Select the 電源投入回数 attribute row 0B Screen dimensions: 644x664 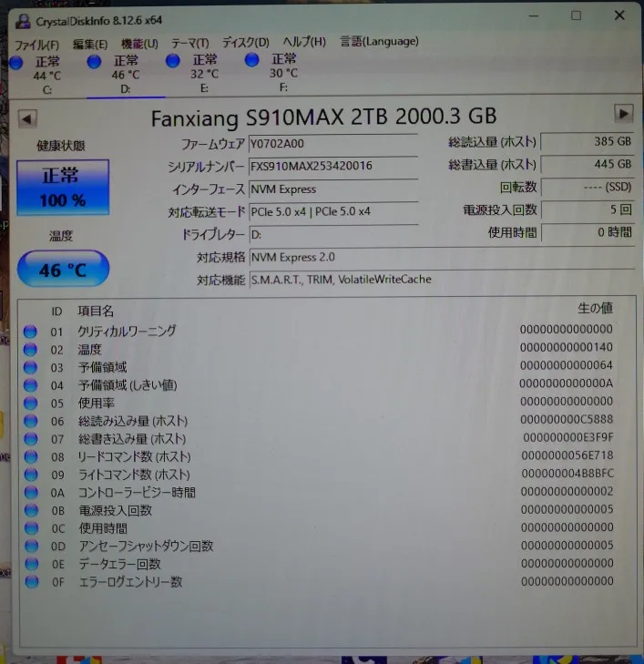pos(319,510)
